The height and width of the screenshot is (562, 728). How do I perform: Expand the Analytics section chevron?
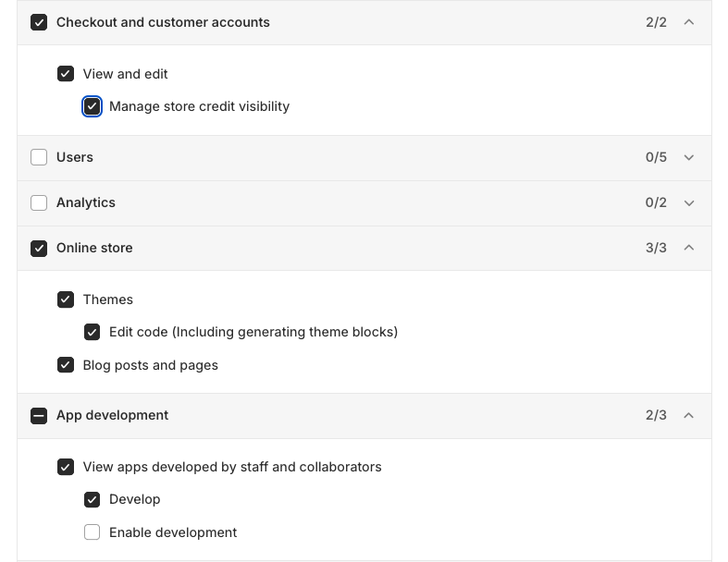pyautogui.click(x=688, y=202)
